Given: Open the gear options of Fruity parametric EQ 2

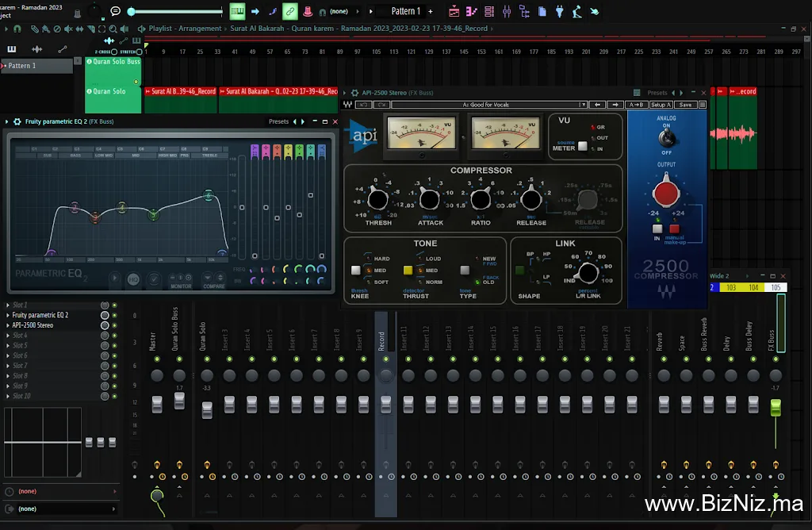Looking at the screenshot, I should point(17,121).
